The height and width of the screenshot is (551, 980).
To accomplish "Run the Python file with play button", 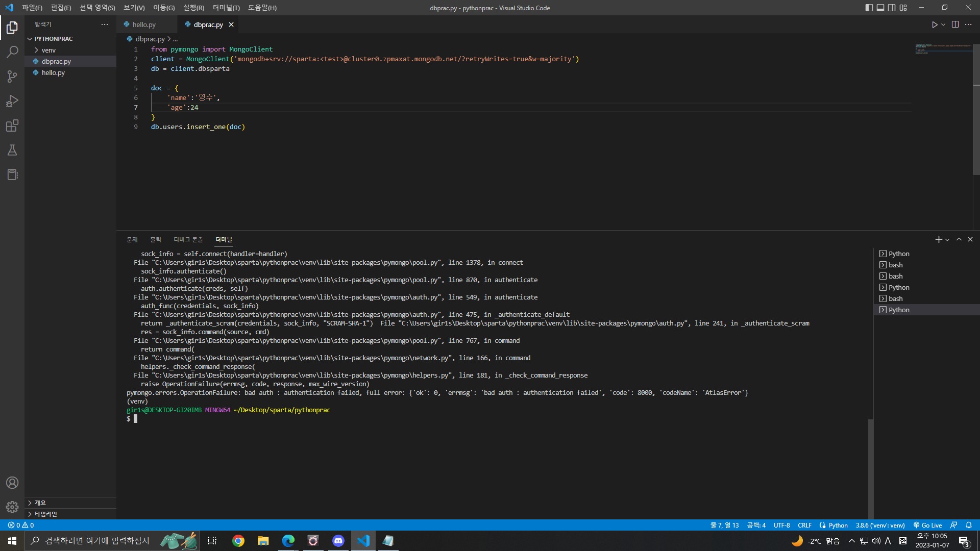I will tap(935, 24).
